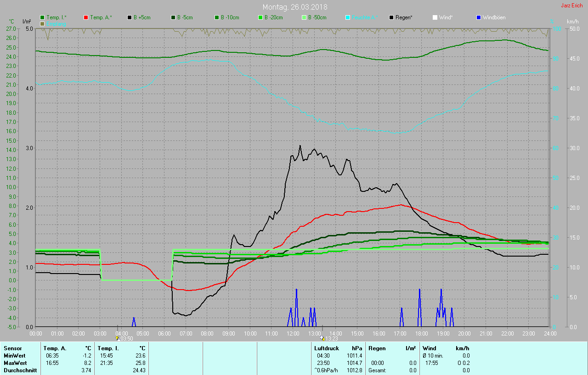
Task: Select the white Wind legend square
Action: [x=435, y=17]
